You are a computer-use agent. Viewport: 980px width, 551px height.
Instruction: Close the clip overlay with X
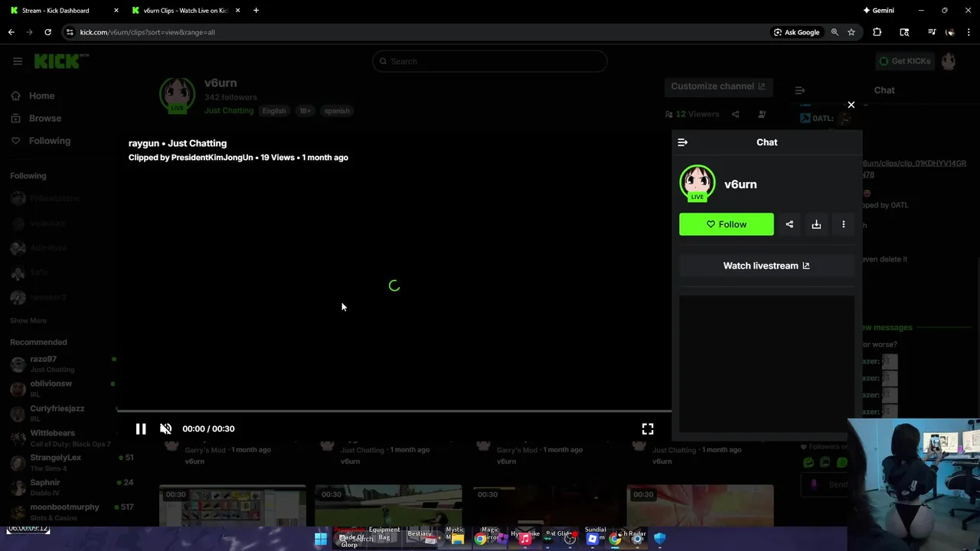851,105
